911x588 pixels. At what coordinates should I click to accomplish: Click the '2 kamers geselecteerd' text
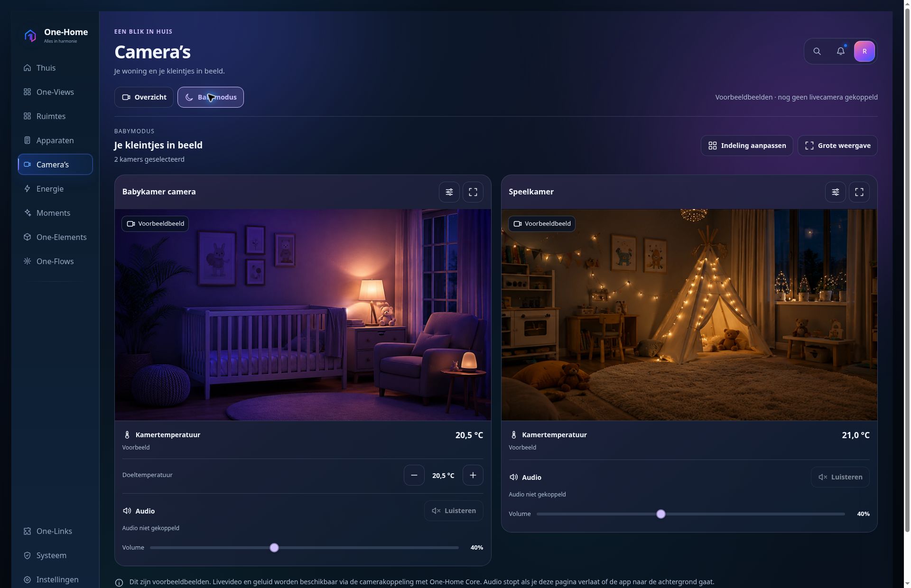point(149,159)
